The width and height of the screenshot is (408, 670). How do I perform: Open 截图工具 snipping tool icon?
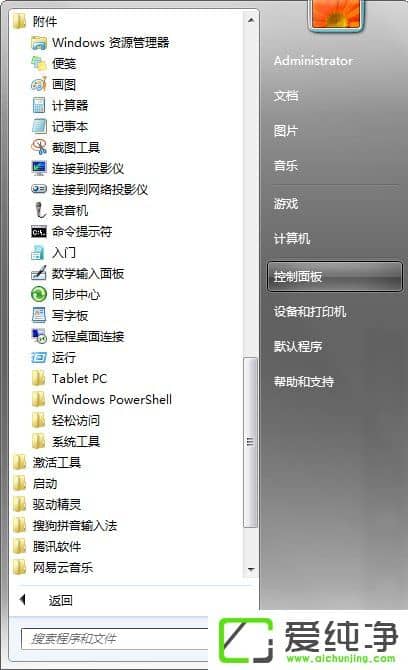tap(39, 147)
